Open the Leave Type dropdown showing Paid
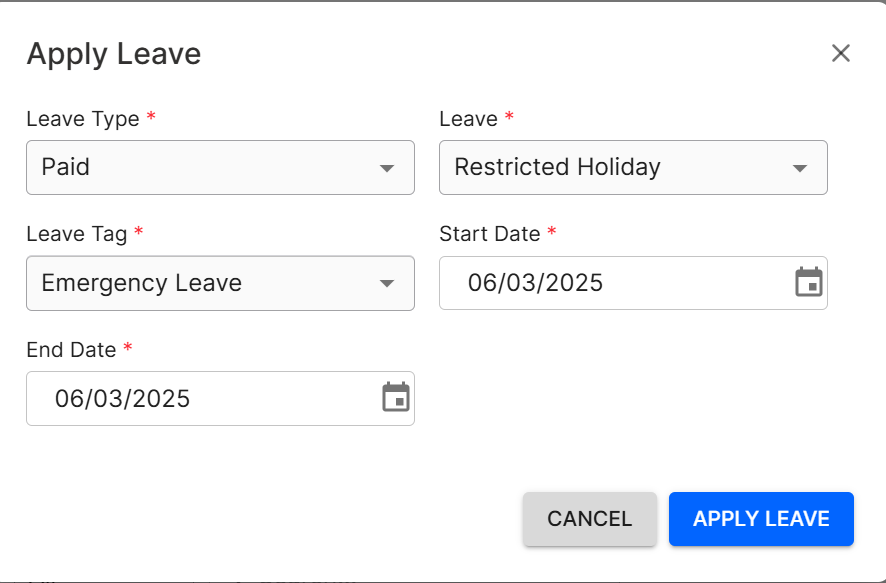Viewport: 886px width, 583px height. (220, 168)
